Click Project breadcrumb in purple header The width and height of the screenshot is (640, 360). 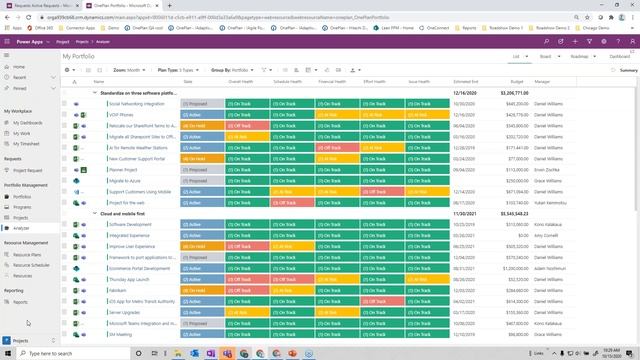[x=62, y=42]
